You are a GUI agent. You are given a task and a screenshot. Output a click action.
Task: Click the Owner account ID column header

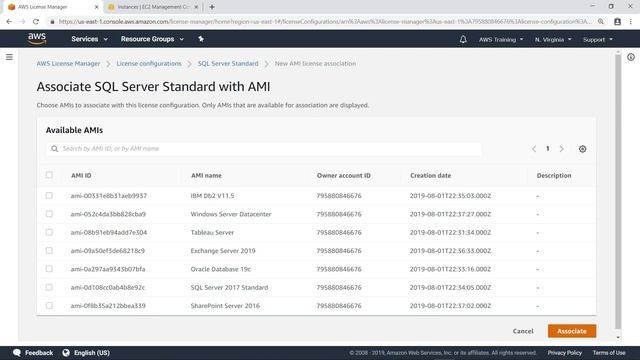[x=344, y=176]
